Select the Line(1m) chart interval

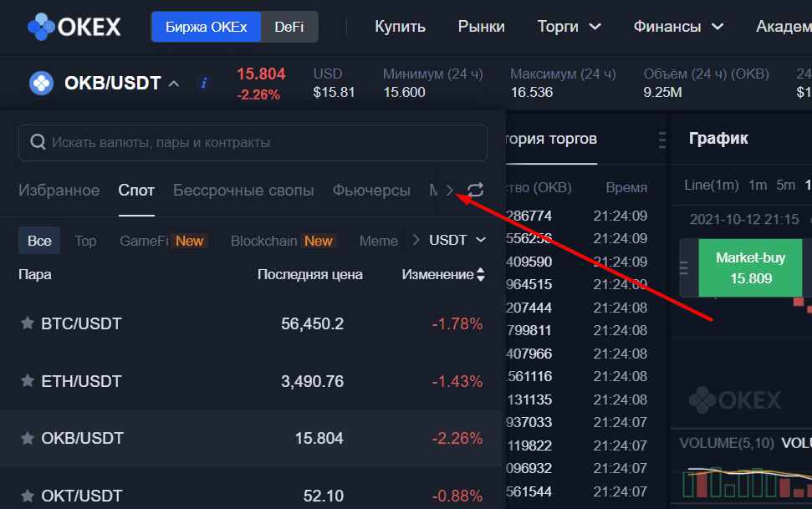click(712, 185)
